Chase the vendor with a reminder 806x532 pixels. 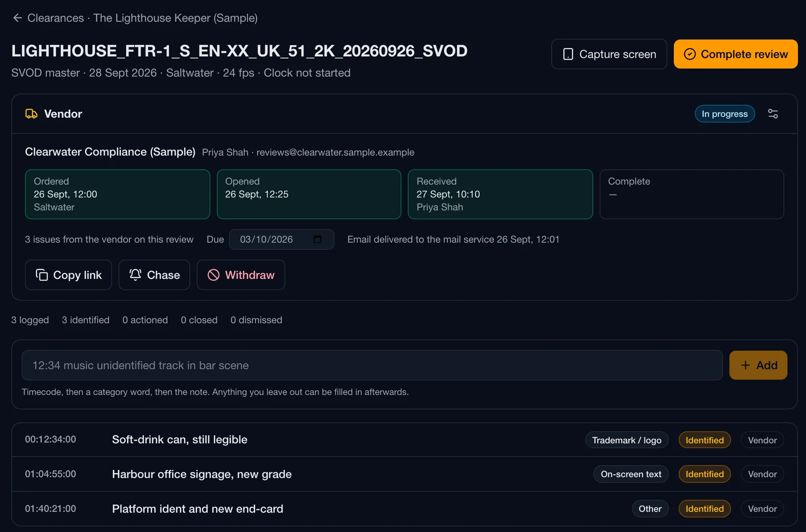pos(154,275)
